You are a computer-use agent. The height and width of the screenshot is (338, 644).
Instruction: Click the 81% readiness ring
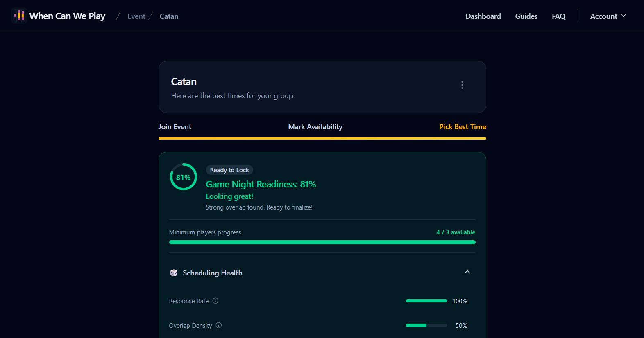pos(183,177)
